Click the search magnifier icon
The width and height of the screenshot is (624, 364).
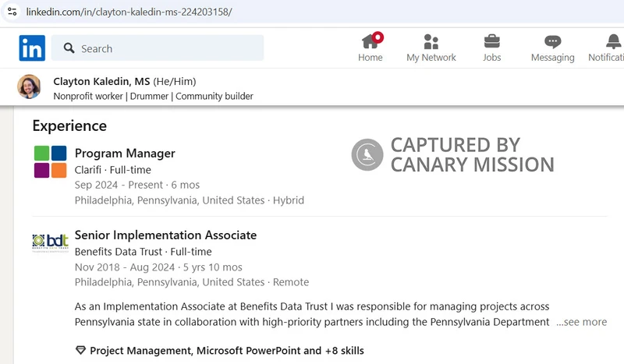tap(69, 48)
